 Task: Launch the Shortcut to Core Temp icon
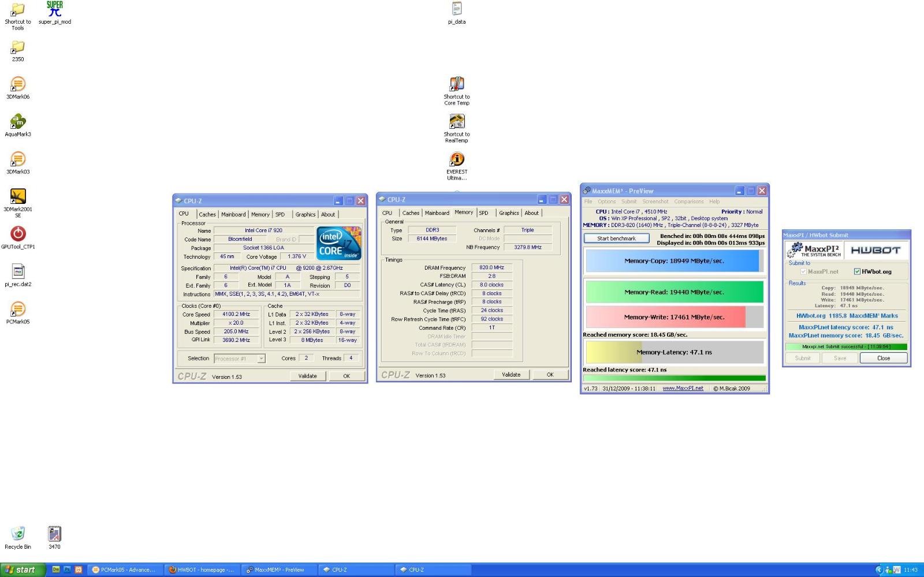(x=457, y=84)
